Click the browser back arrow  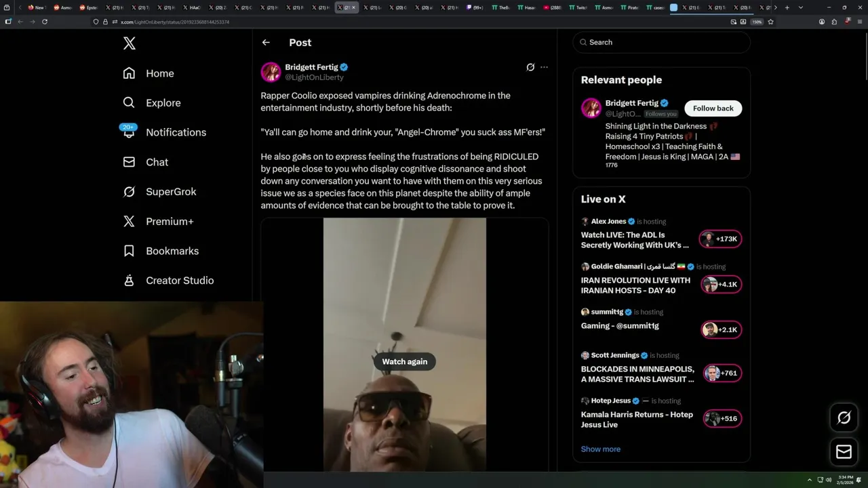coord(20,22)
